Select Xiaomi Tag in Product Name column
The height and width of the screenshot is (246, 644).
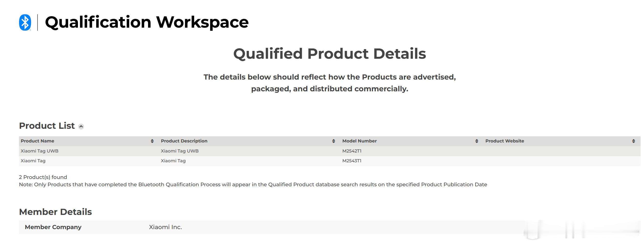click(x=33, y=161)
